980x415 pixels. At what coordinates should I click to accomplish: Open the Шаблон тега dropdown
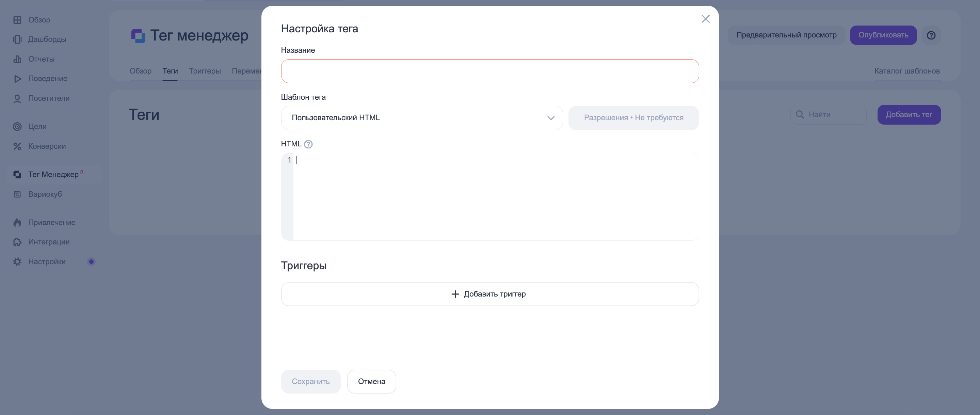pos(421,118)
